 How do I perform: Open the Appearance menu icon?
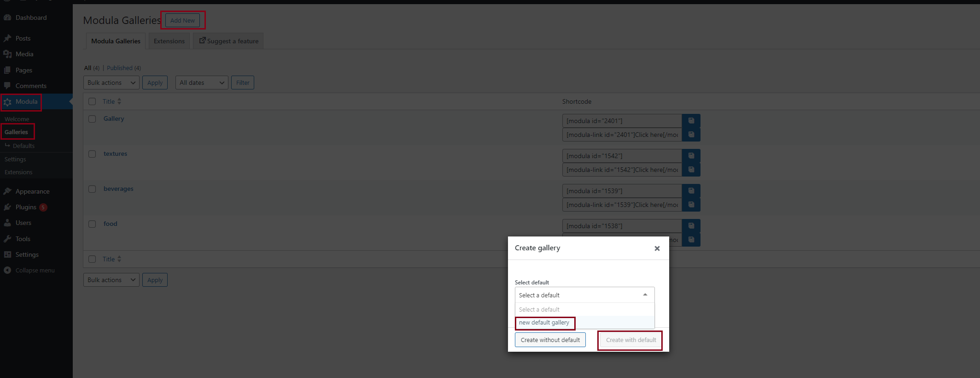click(x=7, y=191)
